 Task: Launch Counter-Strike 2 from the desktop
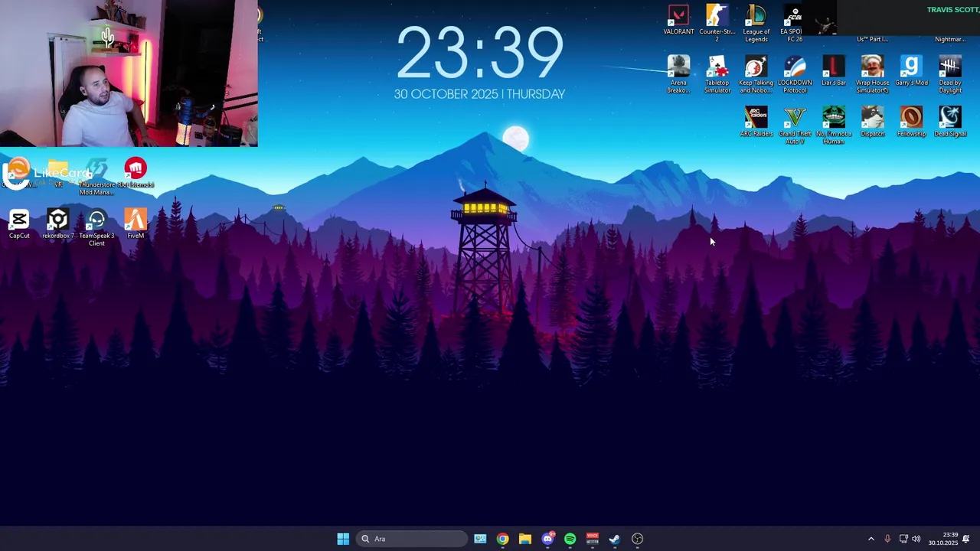tap(717, 24)
